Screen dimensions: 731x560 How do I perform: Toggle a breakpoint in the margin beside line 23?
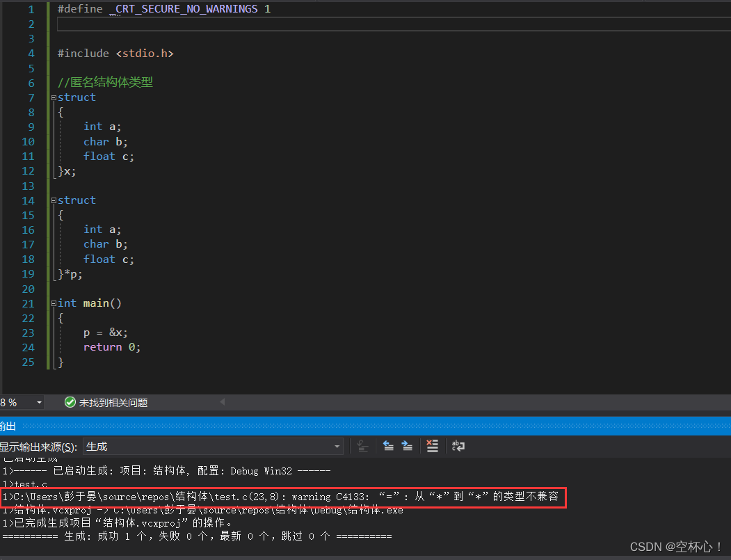click(8, 332)
